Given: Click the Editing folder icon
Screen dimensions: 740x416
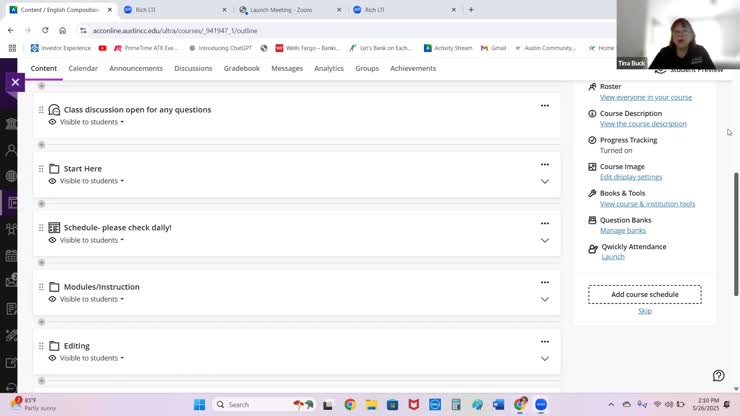Looking at the screenshot, I should [54, 346].
